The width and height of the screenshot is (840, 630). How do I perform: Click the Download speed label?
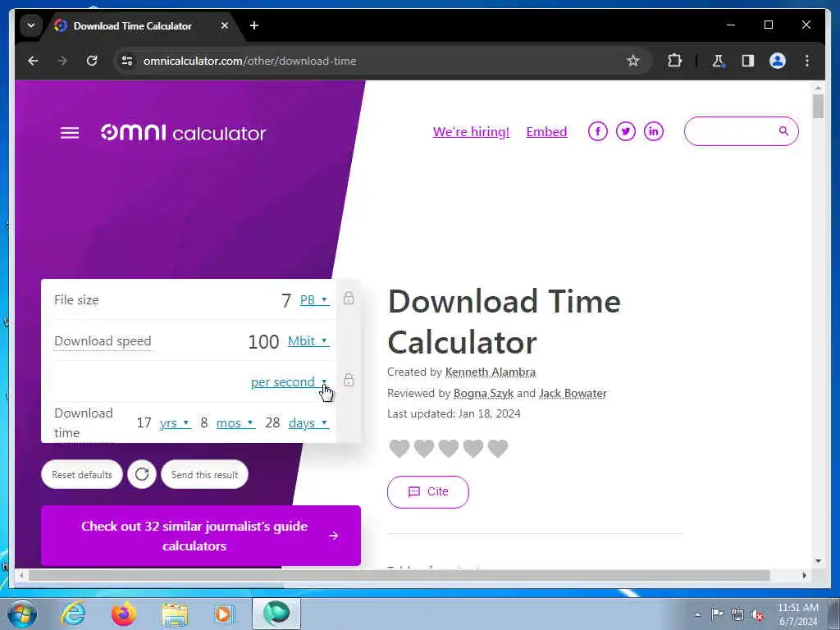[103, 340]
